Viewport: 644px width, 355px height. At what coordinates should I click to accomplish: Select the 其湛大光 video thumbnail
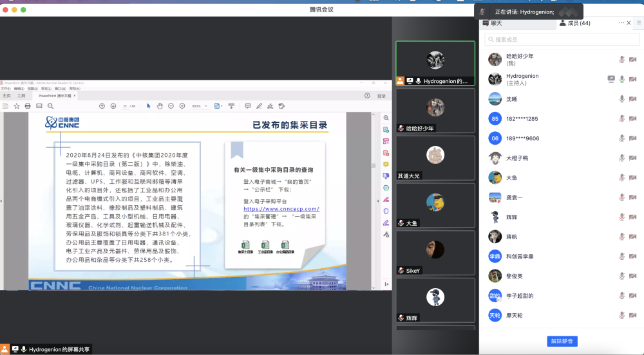coord(435,158)
